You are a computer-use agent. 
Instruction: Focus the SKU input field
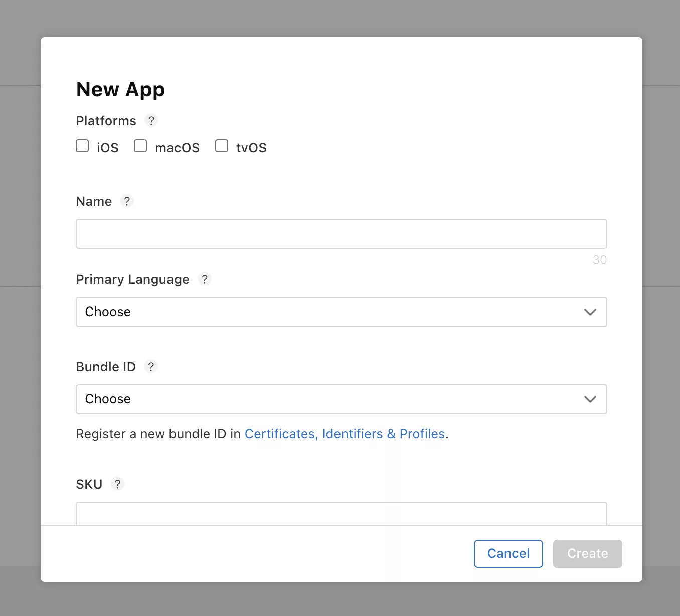click(341, 514)
